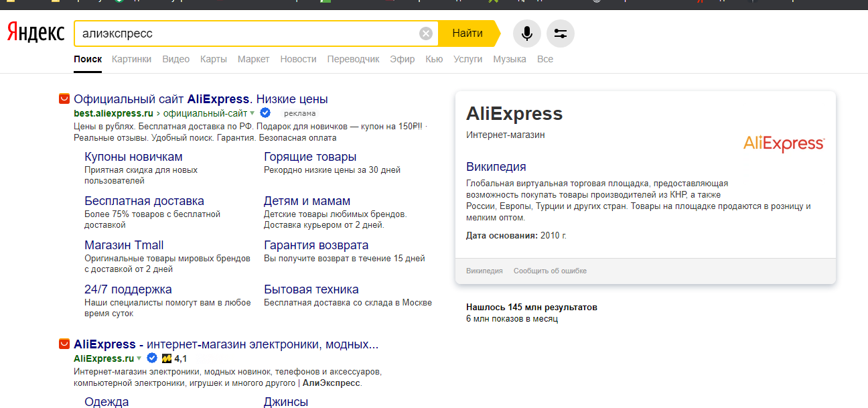Viewport: 868px width, 408px height.
Task: Open 'Официальный сайт AliExpress. Низкие цены' result
Action: pos(201,99)
